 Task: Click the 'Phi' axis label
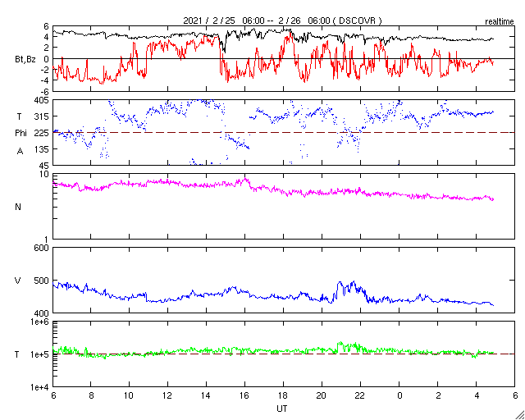pos(21,134)
